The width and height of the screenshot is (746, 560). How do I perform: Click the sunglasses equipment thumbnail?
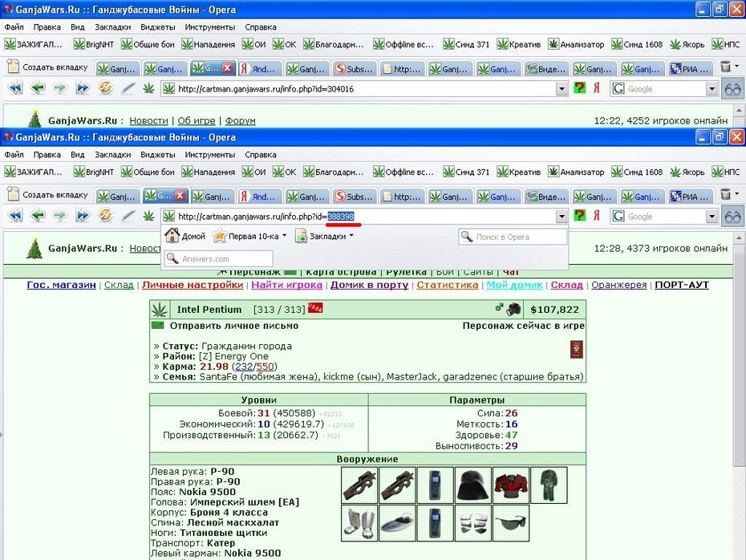tap(511, 523)
